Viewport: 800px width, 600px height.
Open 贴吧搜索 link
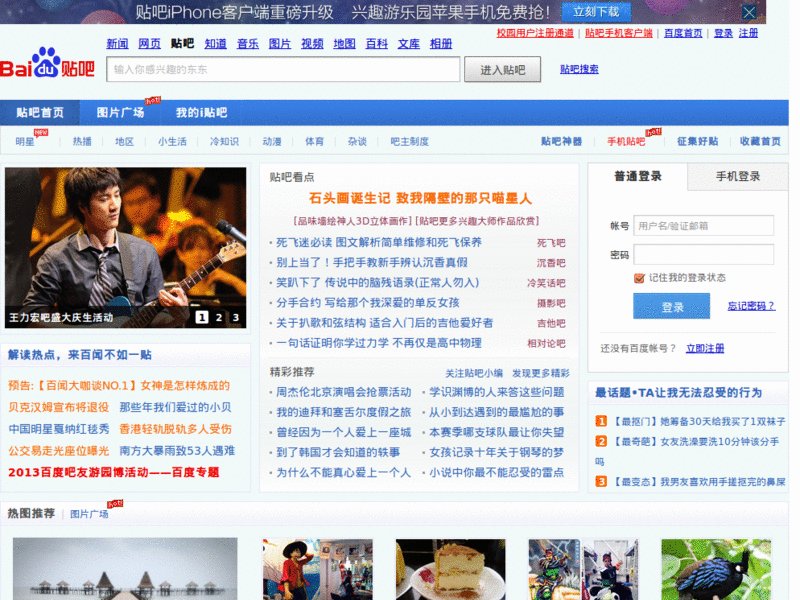[579, 69]
